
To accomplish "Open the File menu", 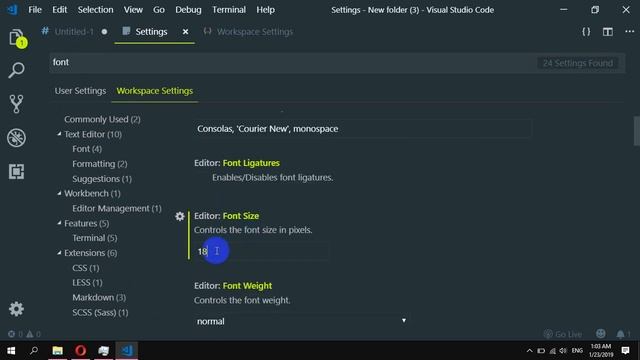I will point(35,10).
